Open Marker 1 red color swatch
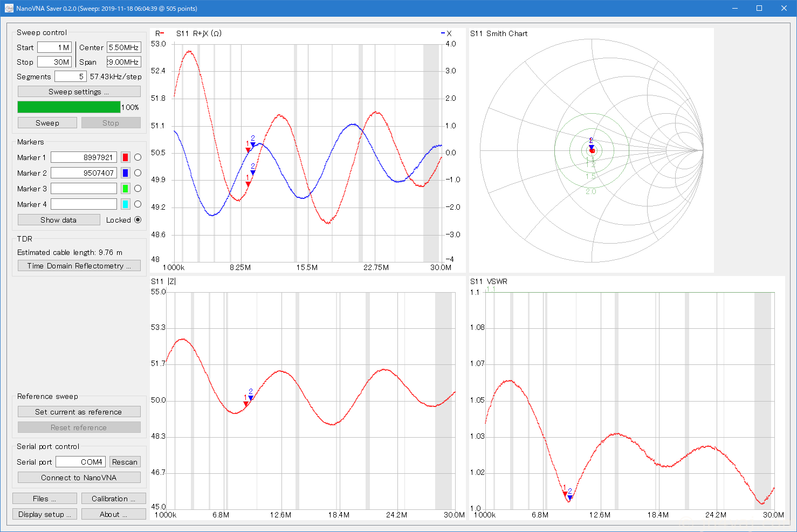This screenshot has height=532, width=797. (125, 157)
